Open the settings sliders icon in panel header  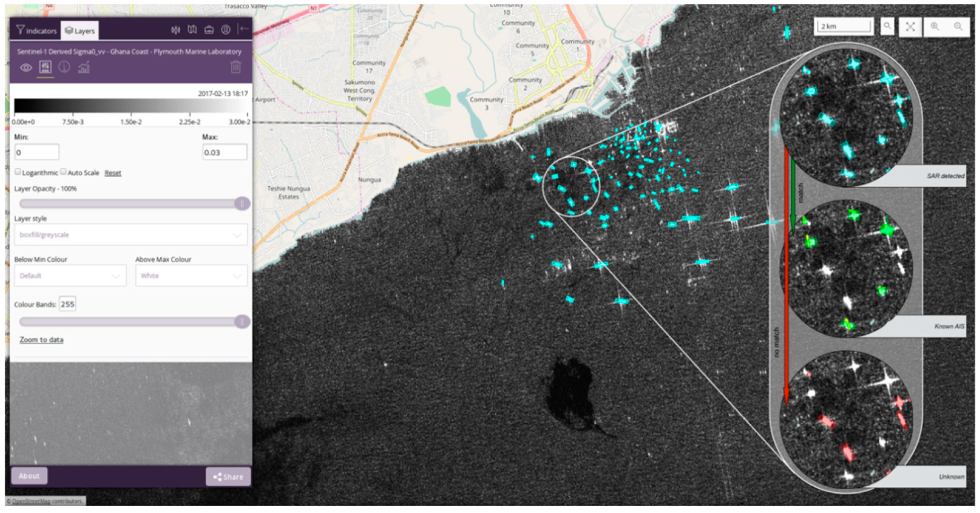pos(176,30)
